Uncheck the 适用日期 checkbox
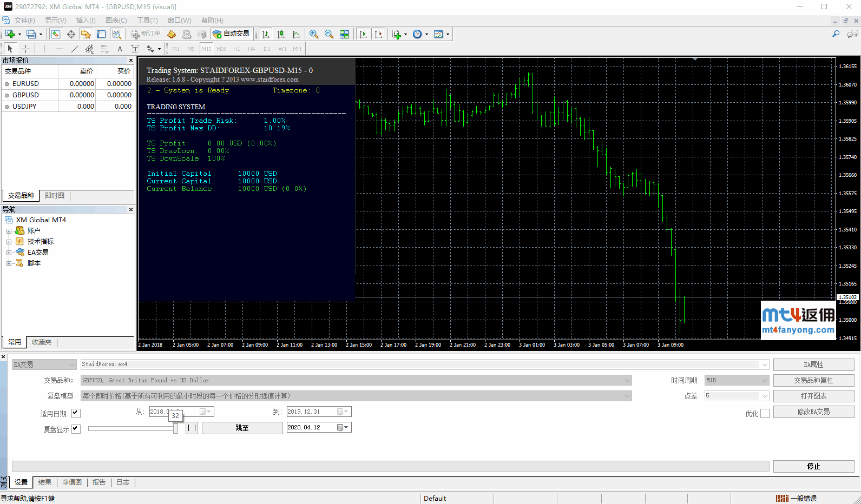This screenshot has width=861, height=504. pos(76,413)
